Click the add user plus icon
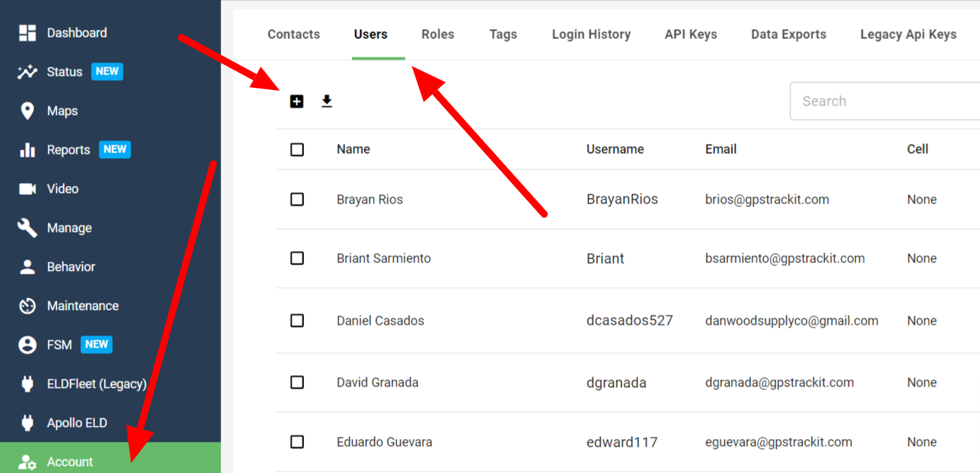The image size is (980, 473). pyautogui.click(x=297, y=101)
